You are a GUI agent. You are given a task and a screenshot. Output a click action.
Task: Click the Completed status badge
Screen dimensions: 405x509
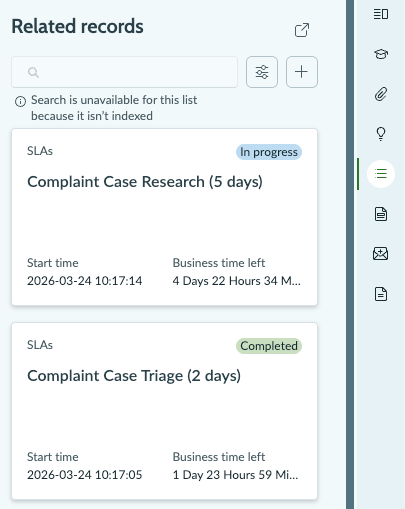(x=269, y=346)
